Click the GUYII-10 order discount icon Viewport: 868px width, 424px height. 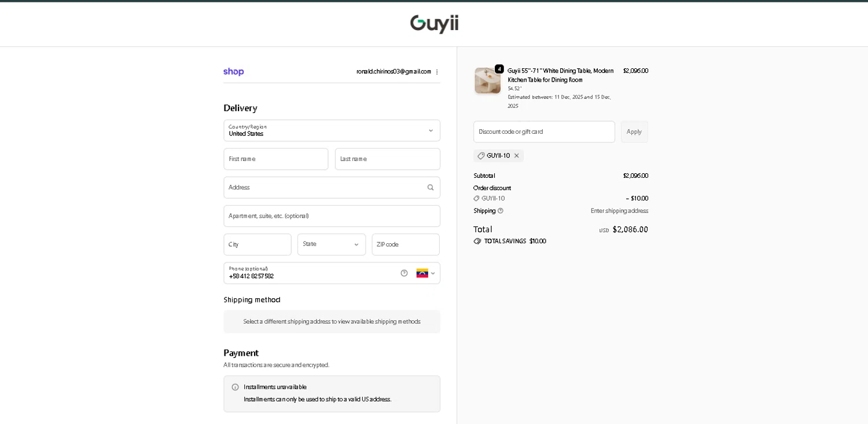click(x=477, y=199)
